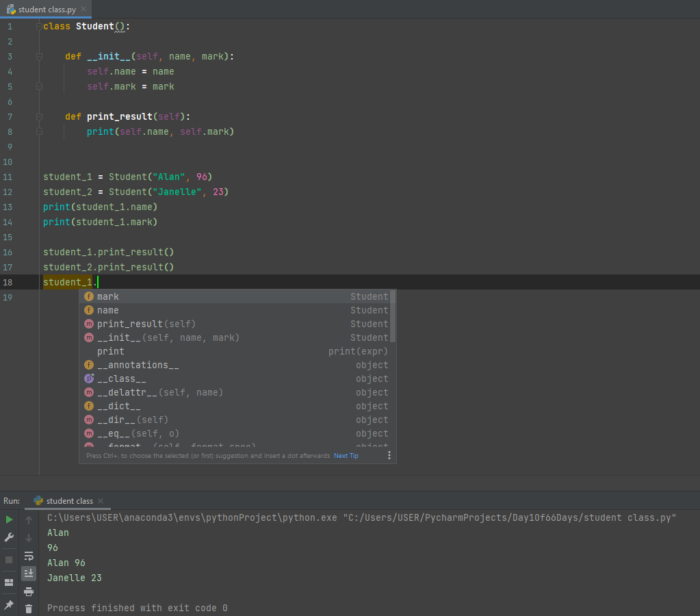The width and height of the screenshot is (700, 616).
Task: Toggle soft-wrap in Run console
Action: pyautogui.click(x=29, y=556)
